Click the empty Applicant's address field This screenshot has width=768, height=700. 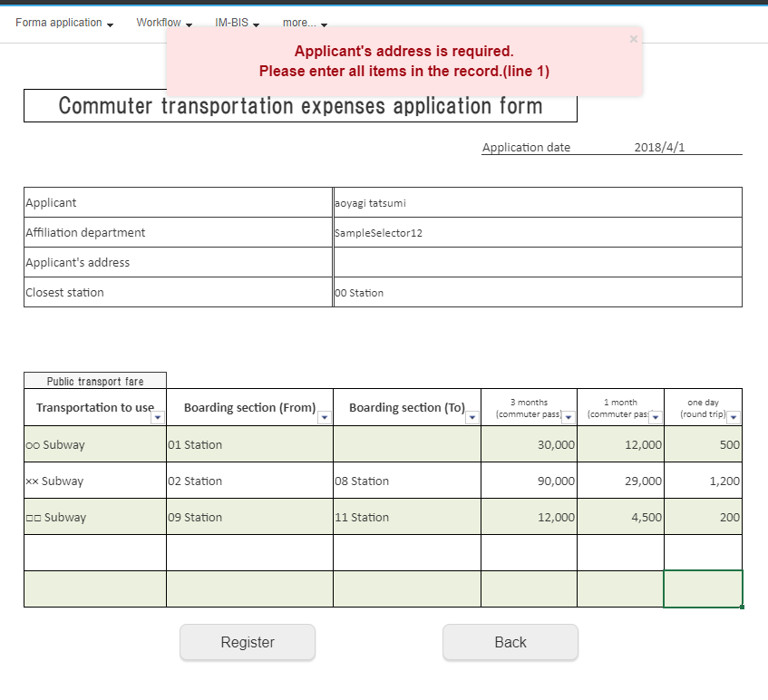[538, 262]
